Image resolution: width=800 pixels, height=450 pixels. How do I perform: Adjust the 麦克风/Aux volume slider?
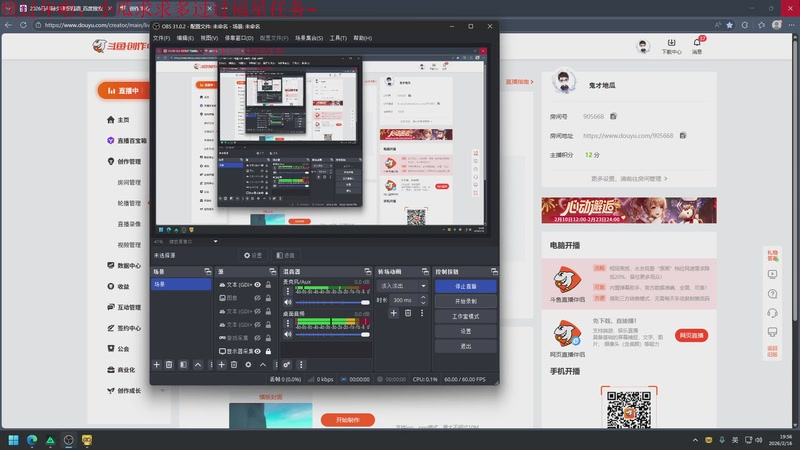(x=333, y=302)
